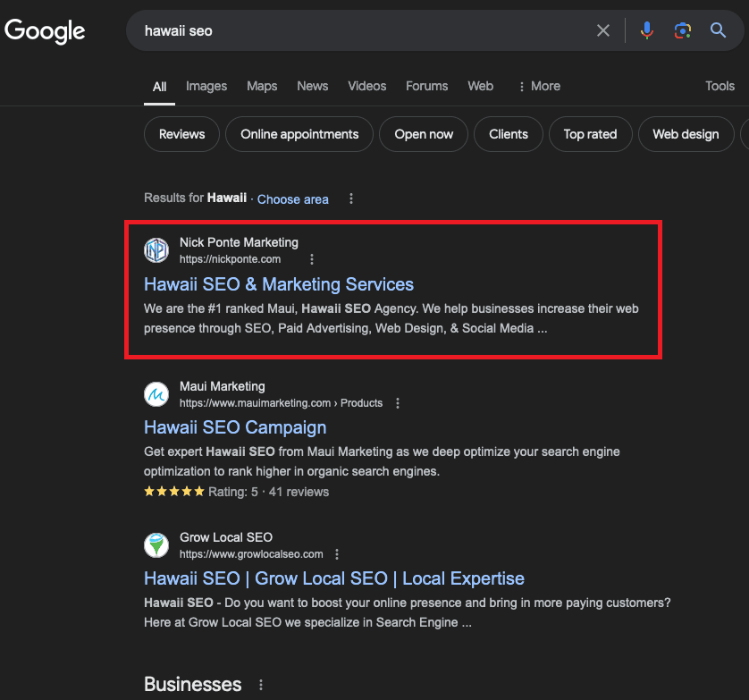Open the Hawaii SEO Campaign result

click(x=235, y=427)
